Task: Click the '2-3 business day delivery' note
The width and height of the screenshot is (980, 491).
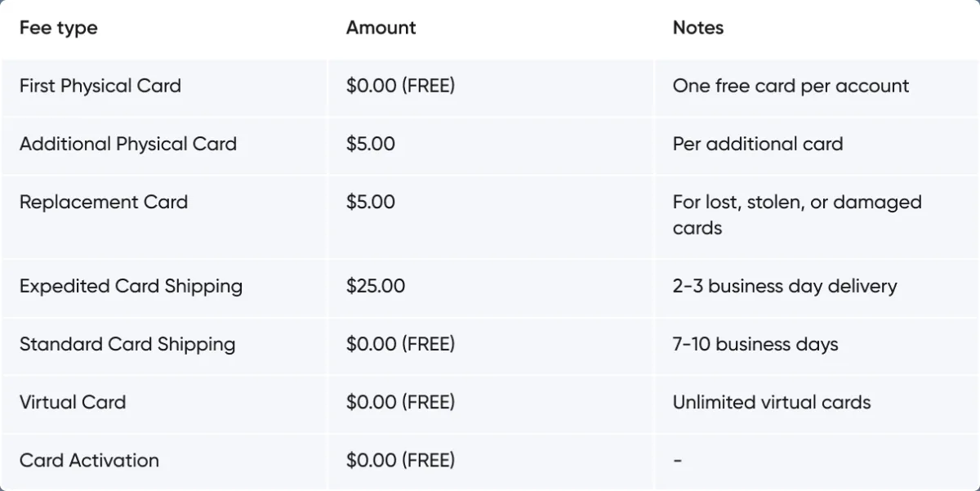Action: [x=785, y=286]
